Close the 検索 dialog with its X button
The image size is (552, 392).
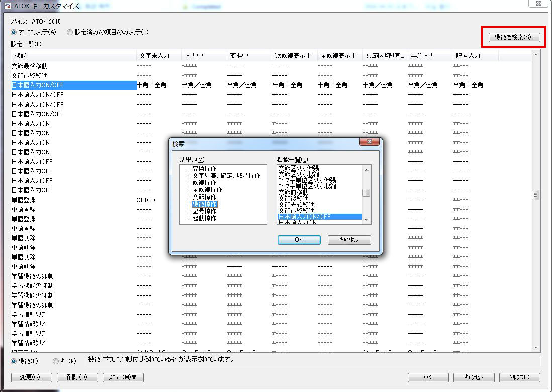click(x=370, y=141)
